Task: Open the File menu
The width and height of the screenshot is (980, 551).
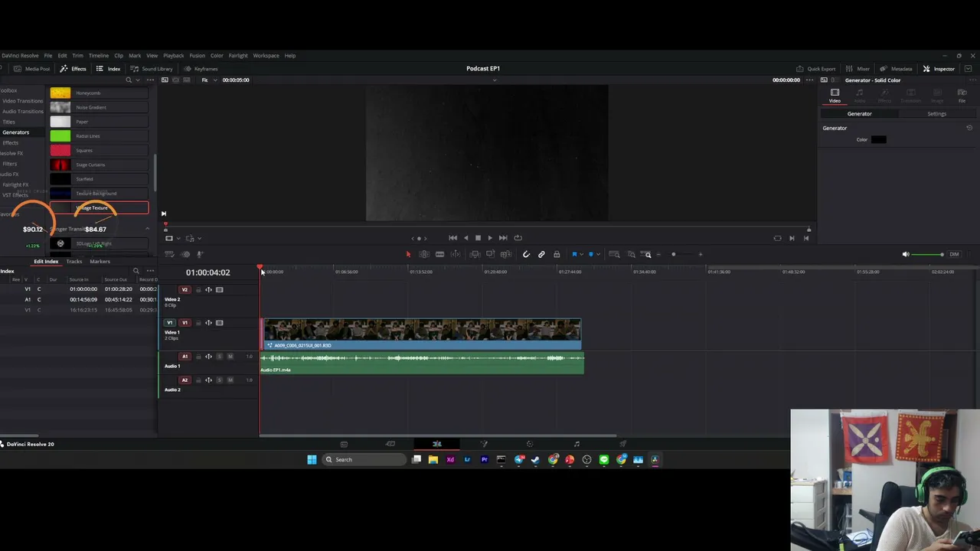Action: (x=48, y=56)
